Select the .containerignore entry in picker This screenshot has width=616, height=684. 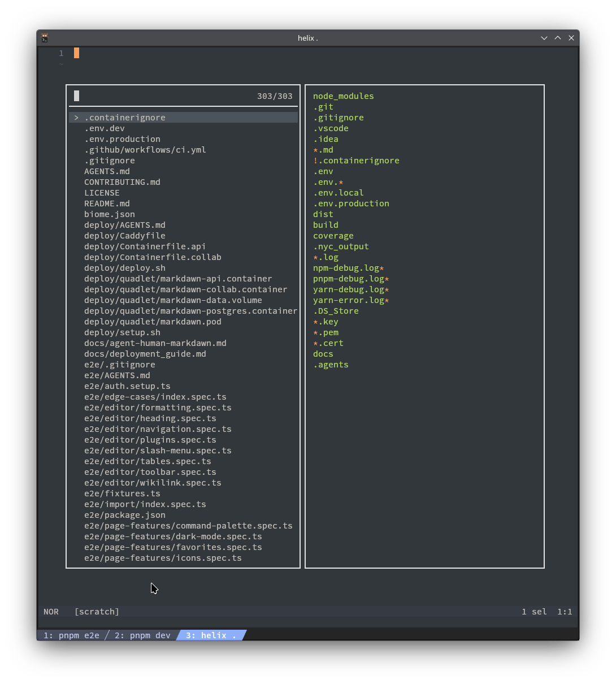(183, 118)
